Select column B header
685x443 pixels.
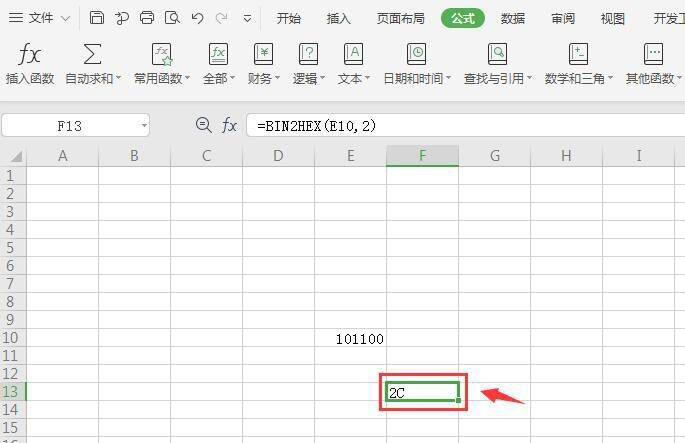click(135, 156)
